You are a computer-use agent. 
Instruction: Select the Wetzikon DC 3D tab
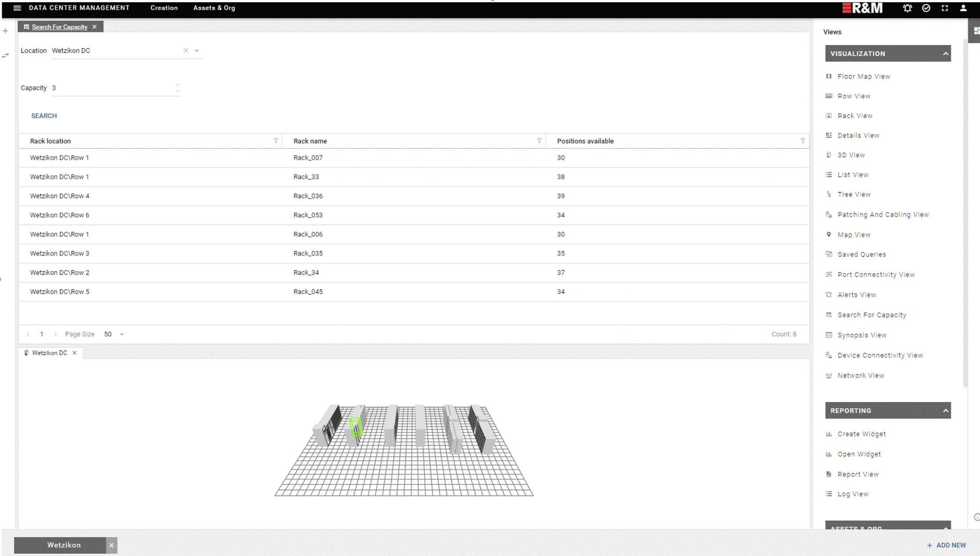(49, 353)
